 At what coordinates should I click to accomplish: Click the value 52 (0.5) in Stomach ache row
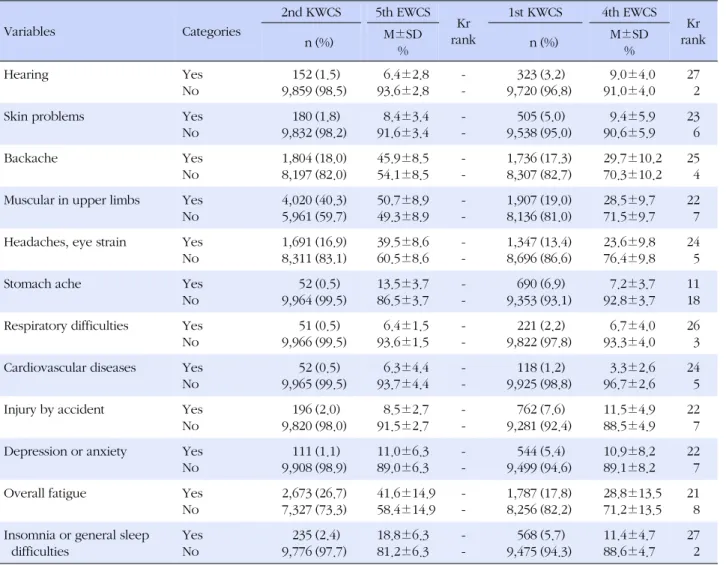tap(319, 284)
